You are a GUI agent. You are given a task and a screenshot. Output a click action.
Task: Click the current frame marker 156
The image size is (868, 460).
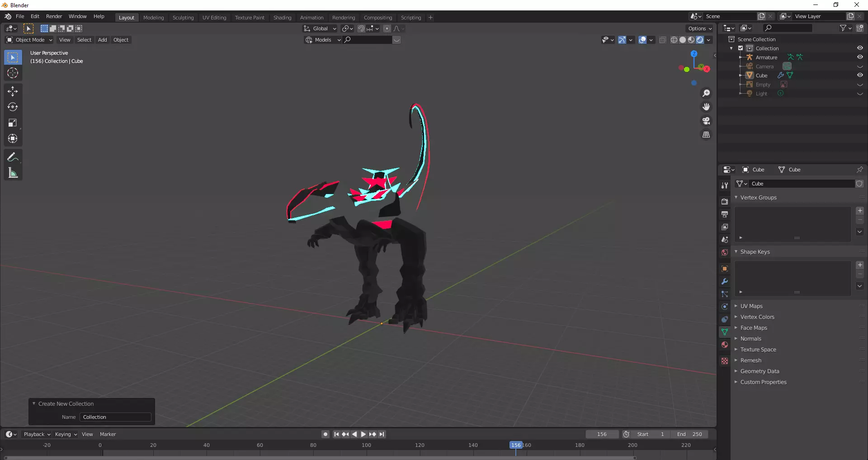pos(516,445)
